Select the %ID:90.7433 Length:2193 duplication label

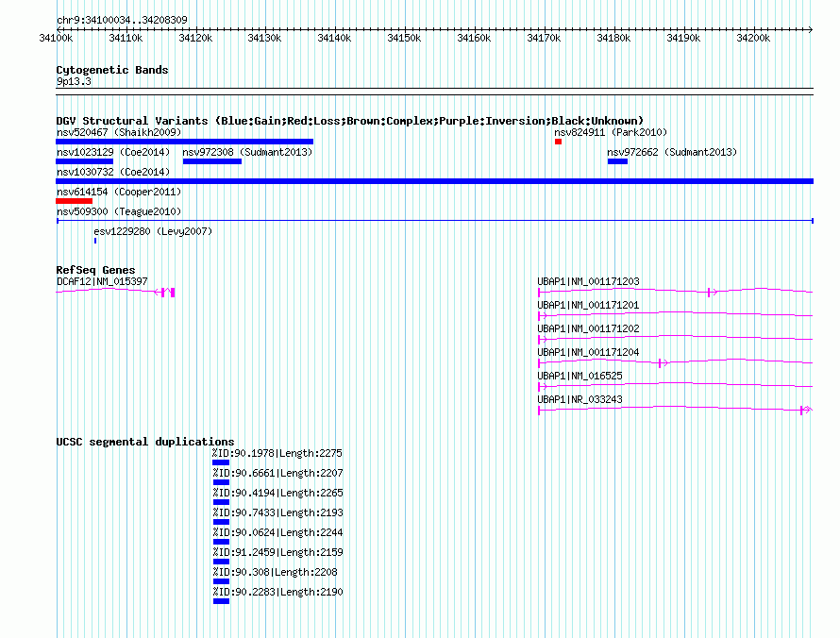[x=277, y=512]
